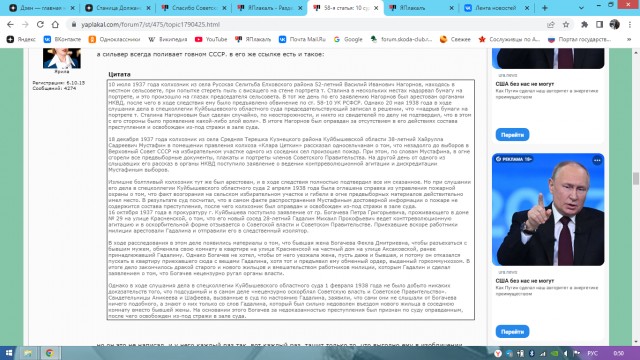Switch to the Спасибо Советск tab
640x360 pixels.
point(194,8)
